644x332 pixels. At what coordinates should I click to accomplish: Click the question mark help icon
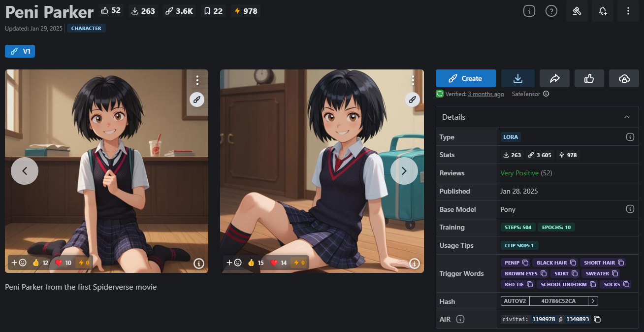(551, 11)
